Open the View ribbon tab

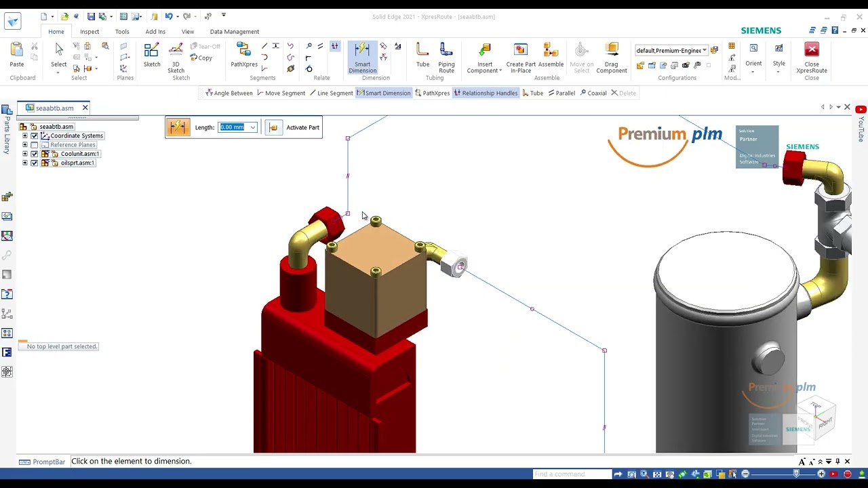pyautogui.click(x=188, y=31)
